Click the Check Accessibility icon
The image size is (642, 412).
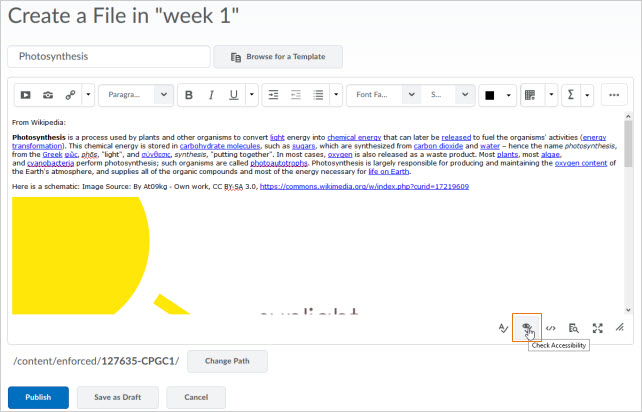526,327
